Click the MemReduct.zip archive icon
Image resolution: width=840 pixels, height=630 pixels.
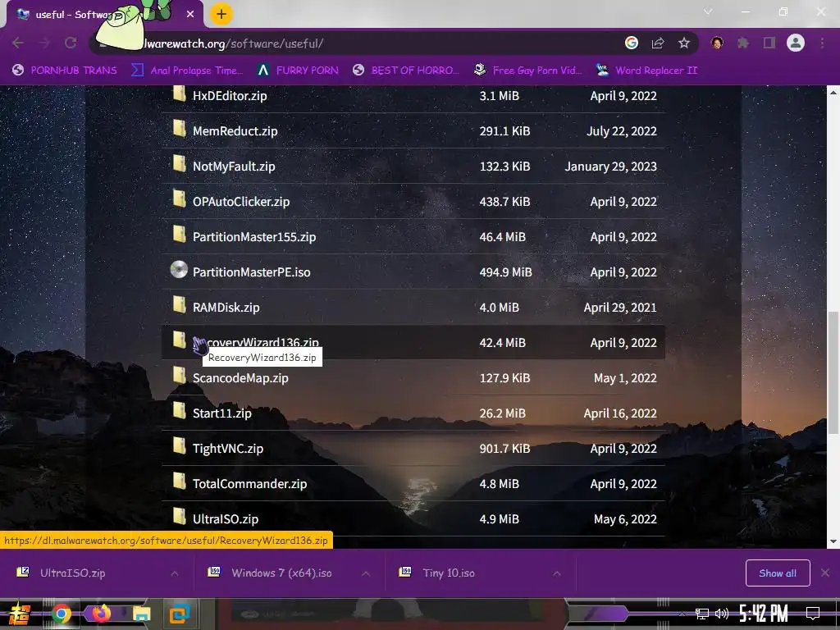point(179,129)
